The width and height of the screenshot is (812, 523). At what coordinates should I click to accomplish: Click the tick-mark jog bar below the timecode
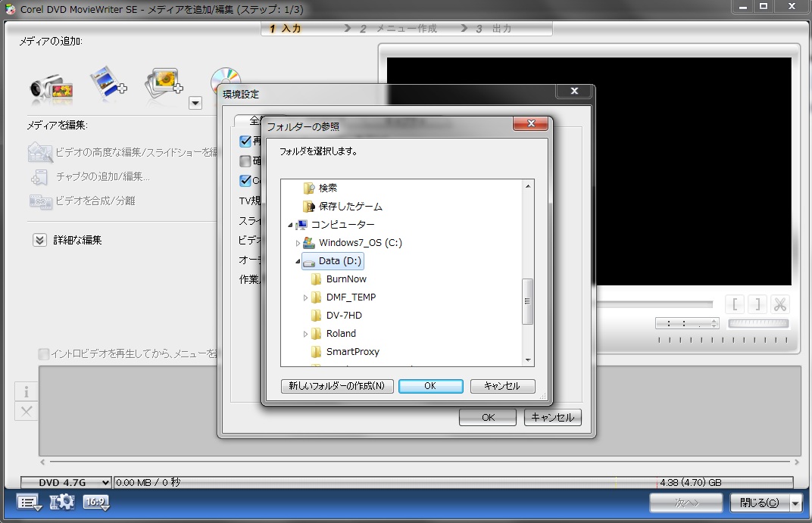tap(723, 340)
